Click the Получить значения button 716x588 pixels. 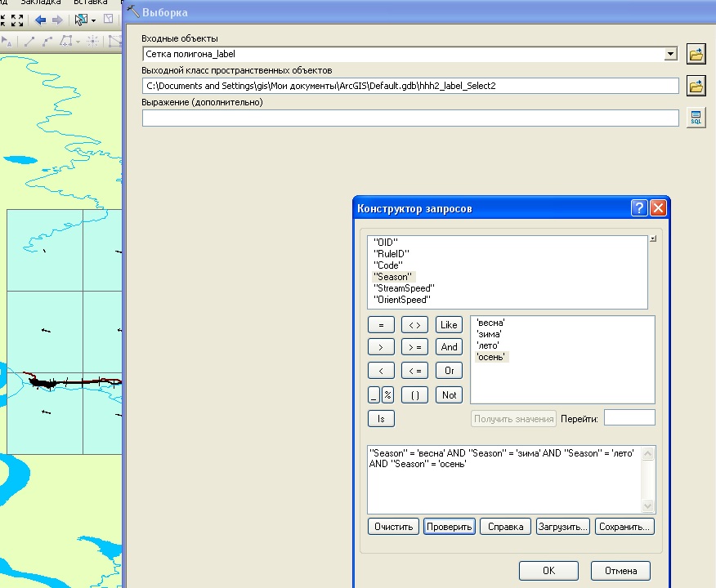pos(514,419)
